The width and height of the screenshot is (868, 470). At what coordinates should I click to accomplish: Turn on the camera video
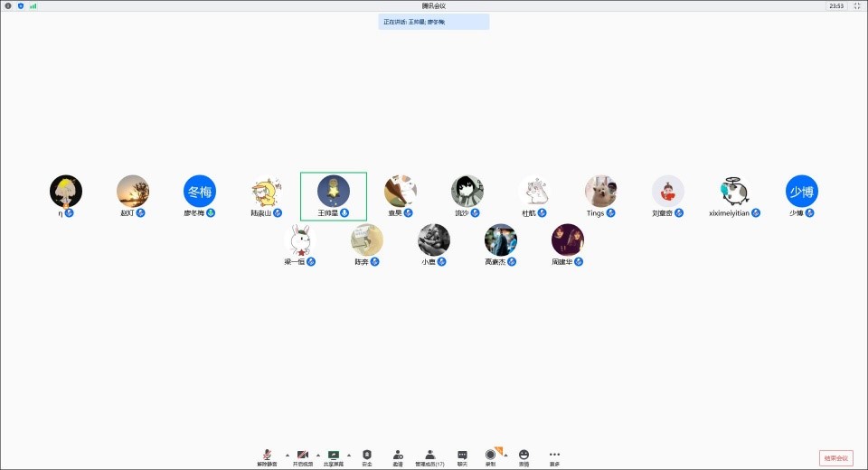303,456
